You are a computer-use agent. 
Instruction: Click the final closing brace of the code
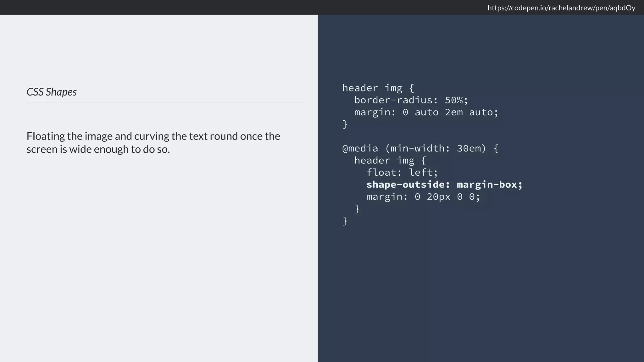345,221
